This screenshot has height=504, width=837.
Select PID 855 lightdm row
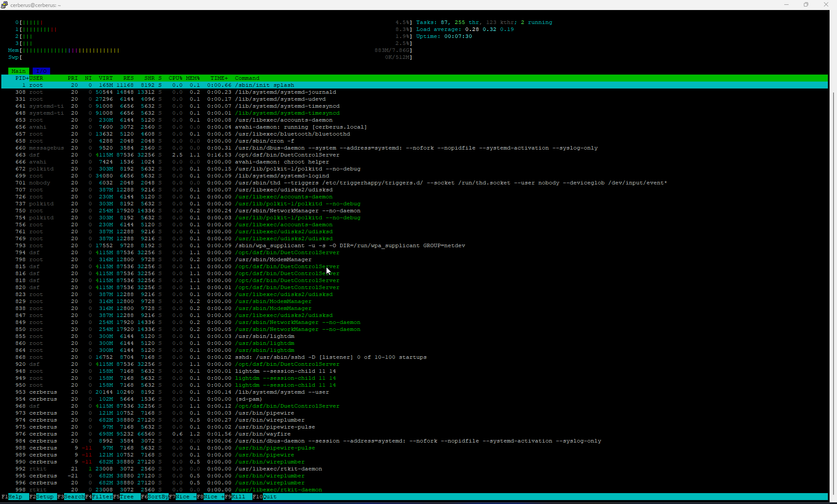[415, 336]
